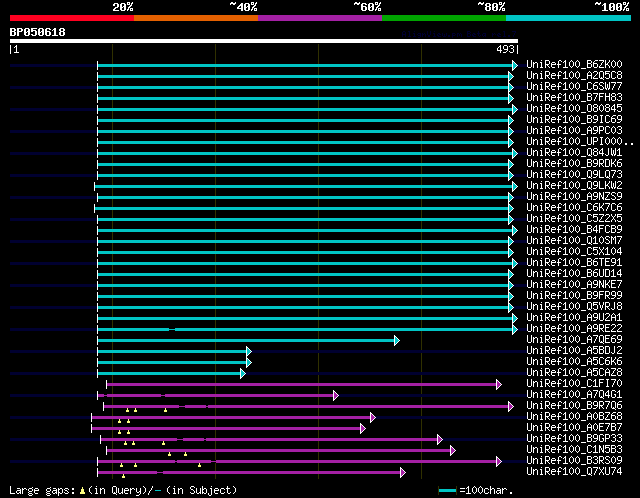Click the UniRef100_B4FCB9 label
Screen dimensions: 640x498
pyautogui.click(x=574, y=230)
